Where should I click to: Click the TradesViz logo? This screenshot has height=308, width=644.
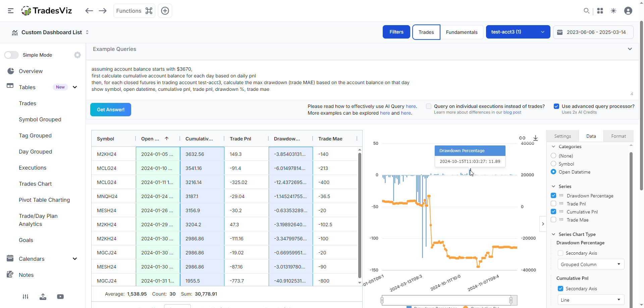point(47,11)
